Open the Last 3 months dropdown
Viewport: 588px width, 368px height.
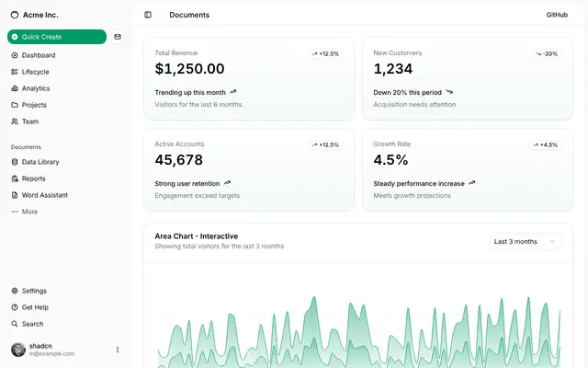(x=525, y=241)
